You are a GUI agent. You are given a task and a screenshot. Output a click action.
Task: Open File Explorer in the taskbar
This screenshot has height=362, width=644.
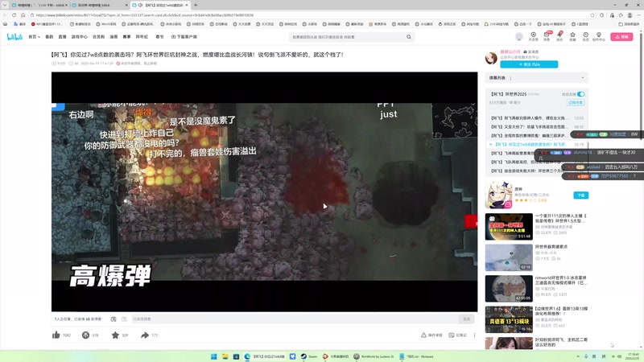tap(225, 356)
